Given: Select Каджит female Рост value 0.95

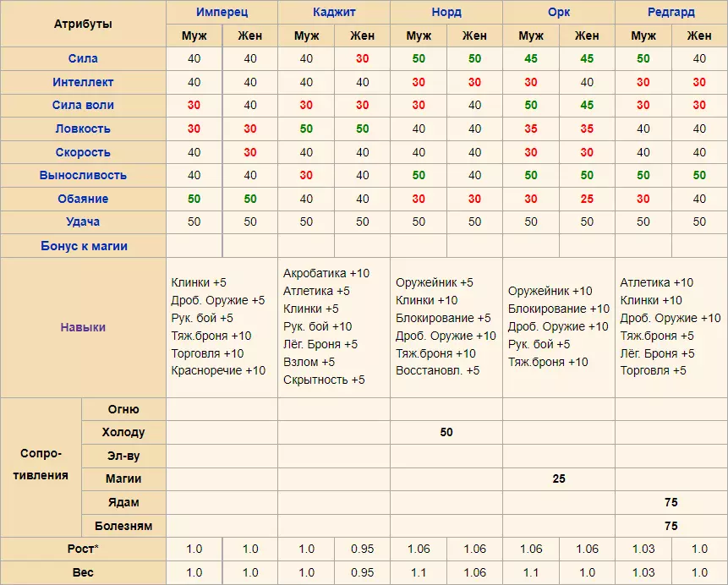Looking at the screenshot, I should pyautogui.click(x=362, y=549).
